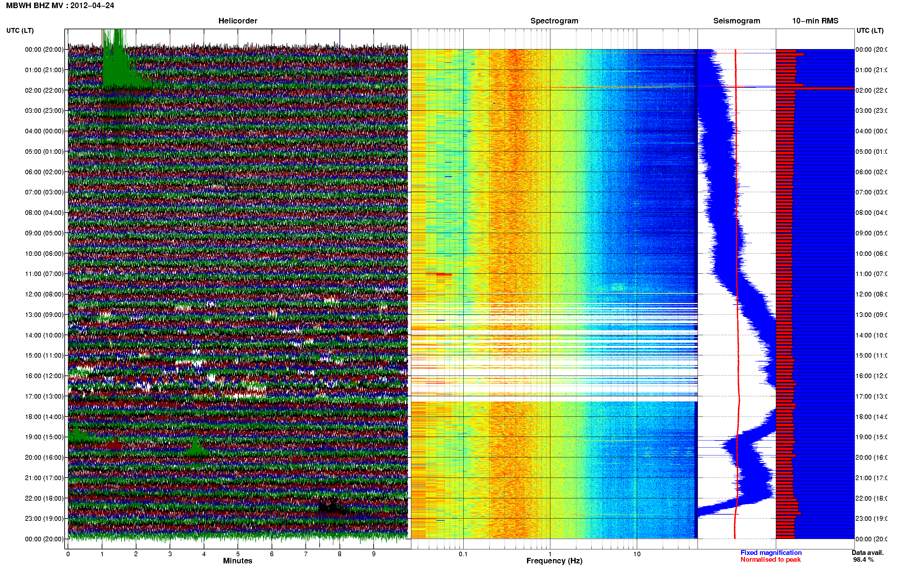Click the '0.1' frequency tick label
Viewport: 924px width, 578px height.
point(463,554)
